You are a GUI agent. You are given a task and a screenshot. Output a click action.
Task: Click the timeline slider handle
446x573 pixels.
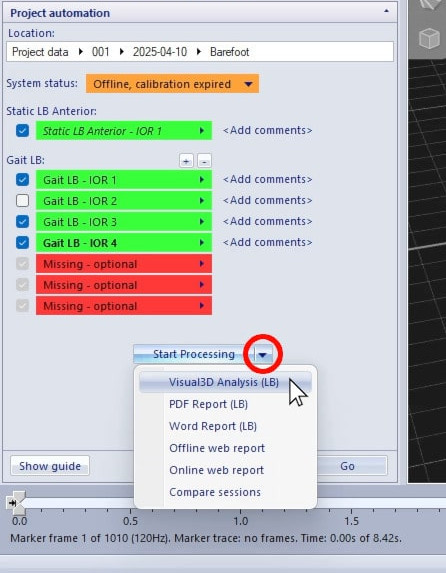pos(16,503)
